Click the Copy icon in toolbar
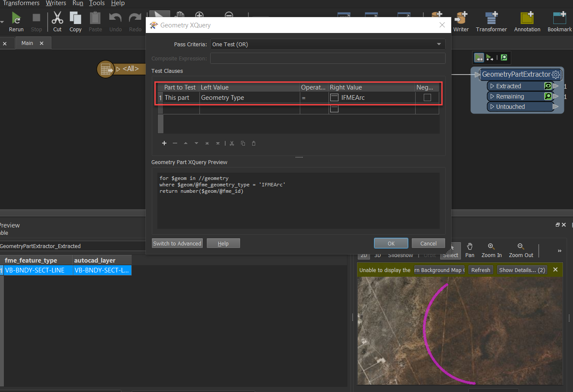 (x=75, y=18)
